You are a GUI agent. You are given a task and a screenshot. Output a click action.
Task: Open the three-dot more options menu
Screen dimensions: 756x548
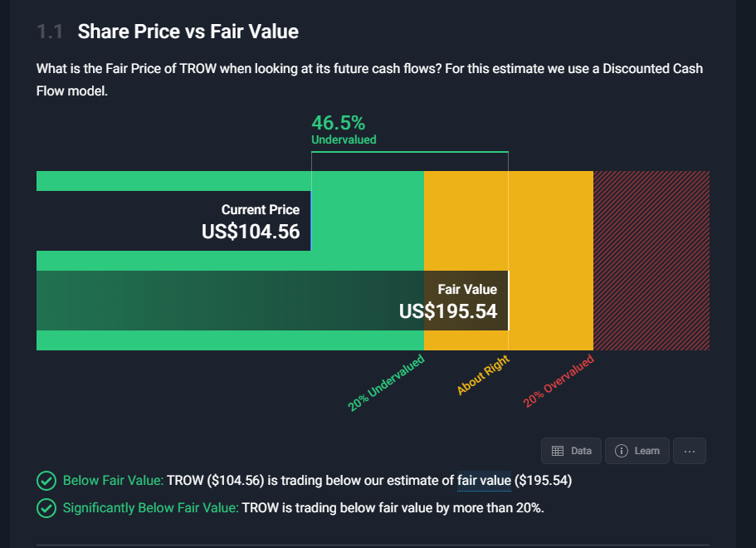689,451
